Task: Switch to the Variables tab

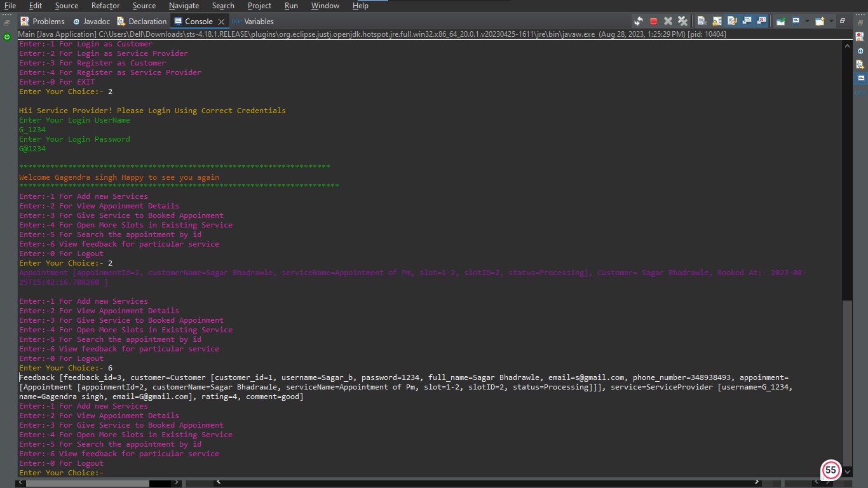Action: point(253,21)
